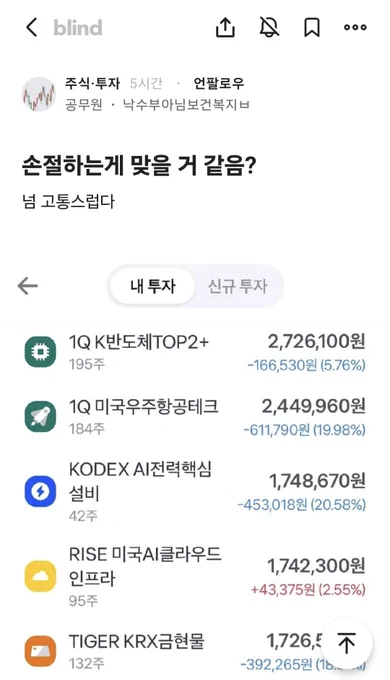Image resolution: width=390 pixels, height=680 pixels.
Task: Click the author's candlestick chart avatar
Action: (x=39, y=94)
